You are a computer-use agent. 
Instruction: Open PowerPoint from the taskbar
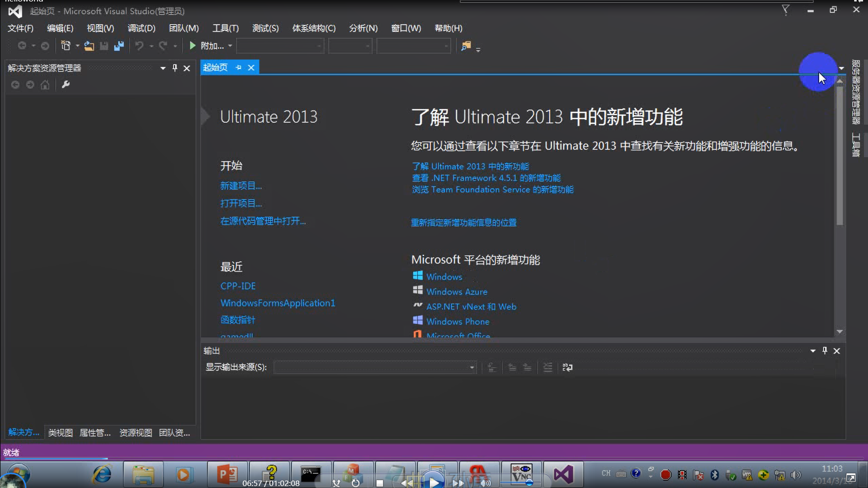pos(227,474)
